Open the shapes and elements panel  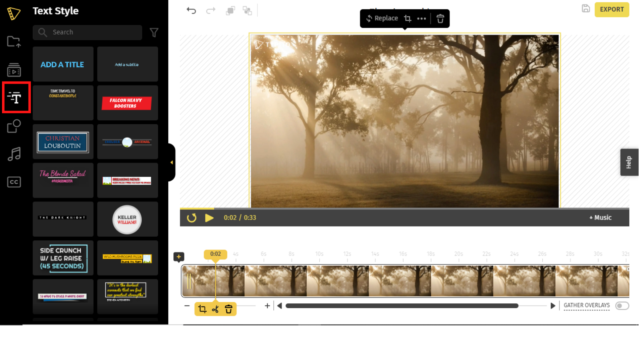point(14,126)
